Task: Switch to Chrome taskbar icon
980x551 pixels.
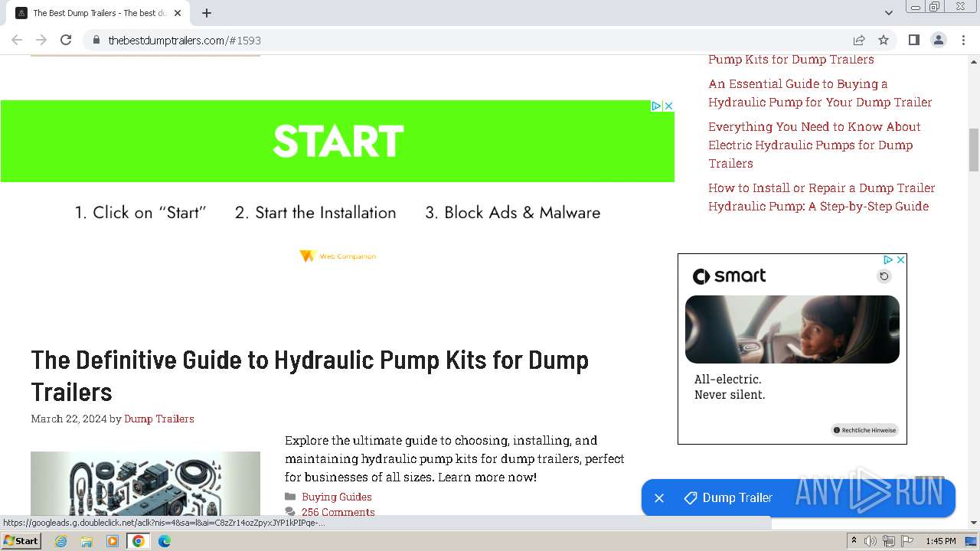Action: [x=139, y=541]
